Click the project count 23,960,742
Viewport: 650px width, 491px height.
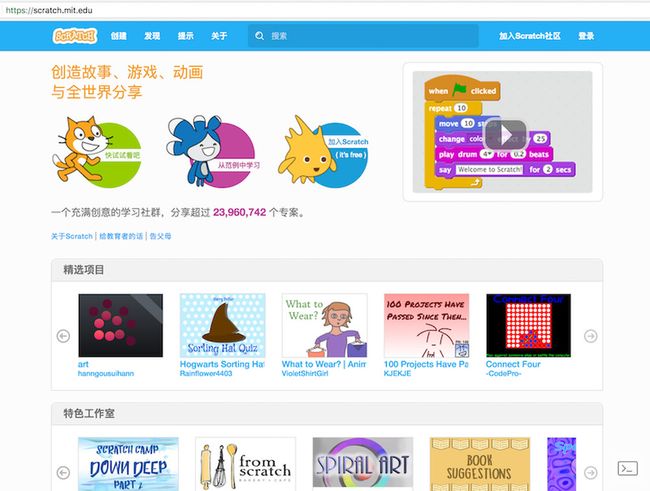[240, 212]
